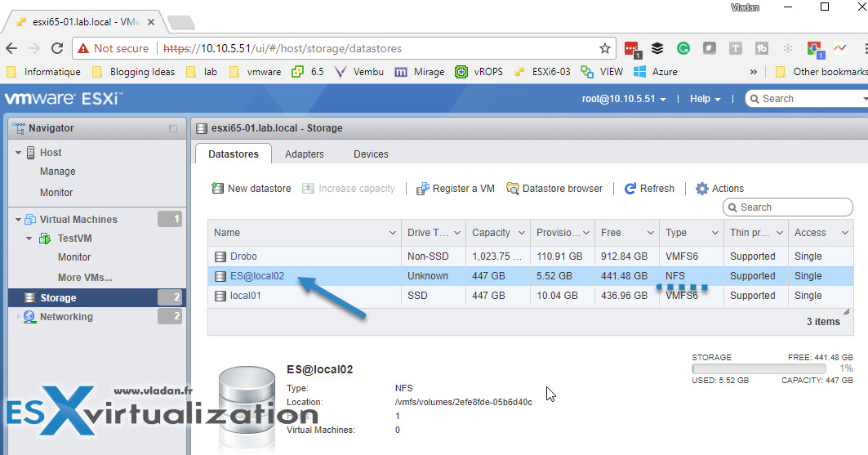Switch to the Datastores tab
The width and height of the screenshot is (868, 455).
tap(233, 154)
